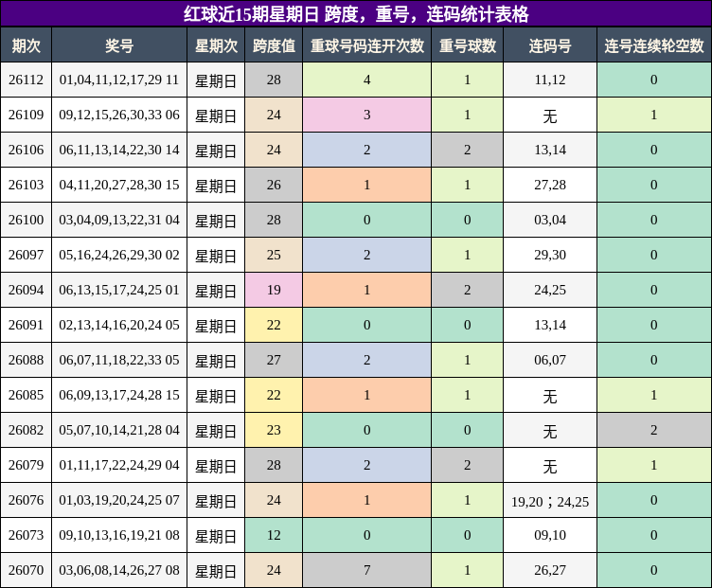Click winning numbers 03,06,08,14,26,27 08
This screenshot has width=712, height=588.
pos(119,570)
